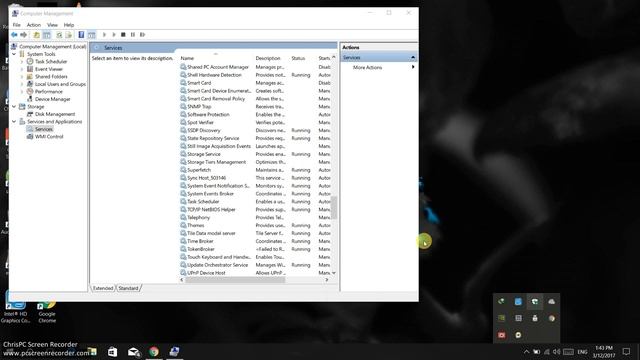Click the Stop Service square icon
Viewport: 640px width, 360px height.
(x=123, y=35)
